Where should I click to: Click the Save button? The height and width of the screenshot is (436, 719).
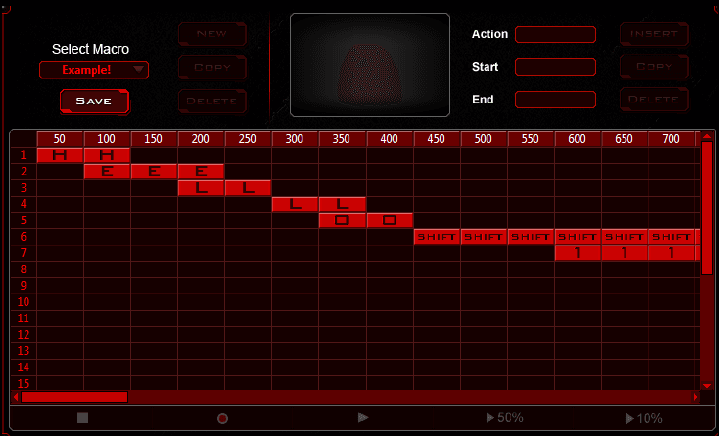[94, 101]
